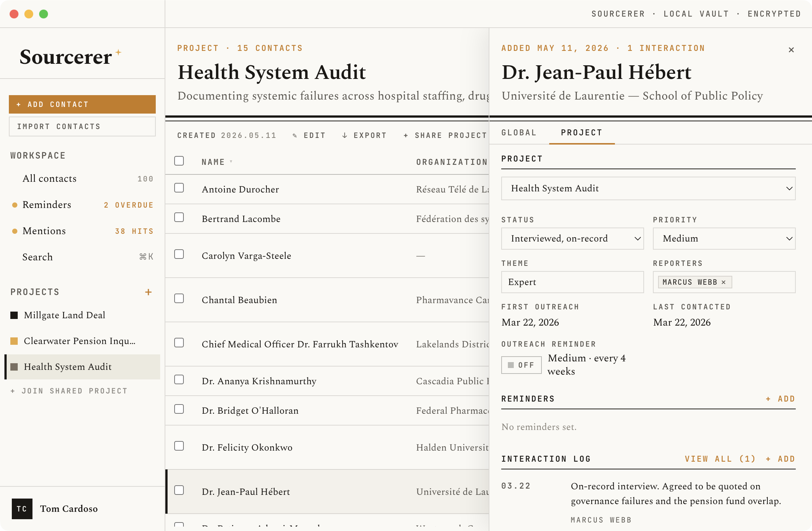
Task: Click the Organization column header
Action: 452,162
